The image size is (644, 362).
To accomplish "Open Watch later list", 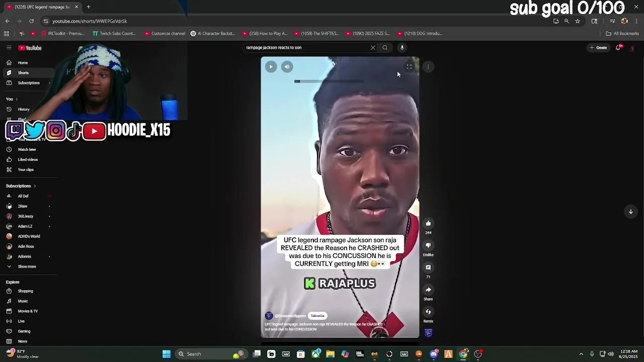I will tap(28, 149).
